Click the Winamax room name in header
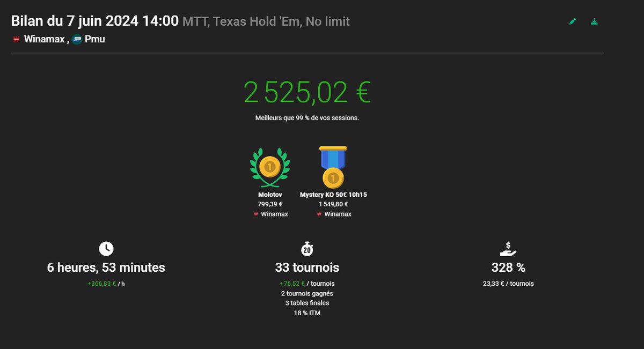 tap(45, 39)
